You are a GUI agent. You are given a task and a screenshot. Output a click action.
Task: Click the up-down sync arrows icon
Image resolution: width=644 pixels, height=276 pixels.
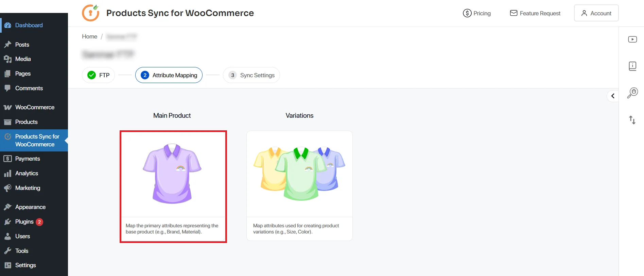pos(632,120)
